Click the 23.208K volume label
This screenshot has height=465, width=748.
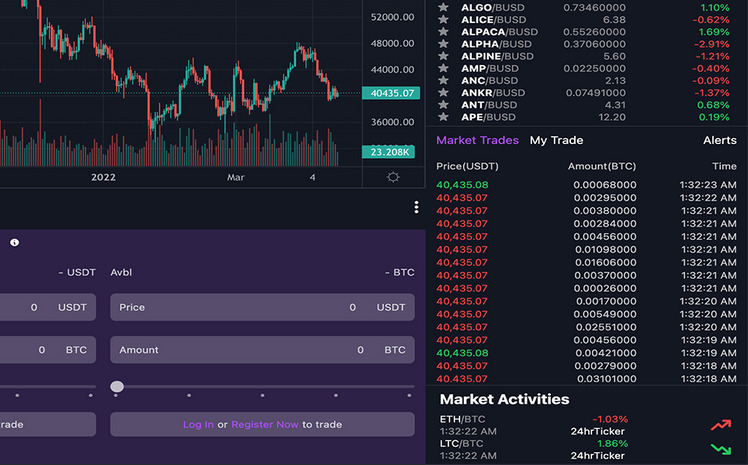point(388,152)
